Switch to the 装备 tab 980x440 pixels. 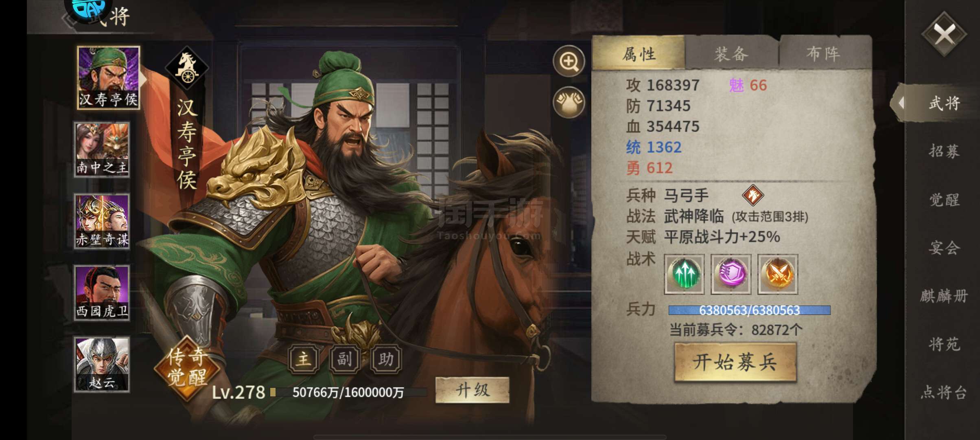click(731, 53)
